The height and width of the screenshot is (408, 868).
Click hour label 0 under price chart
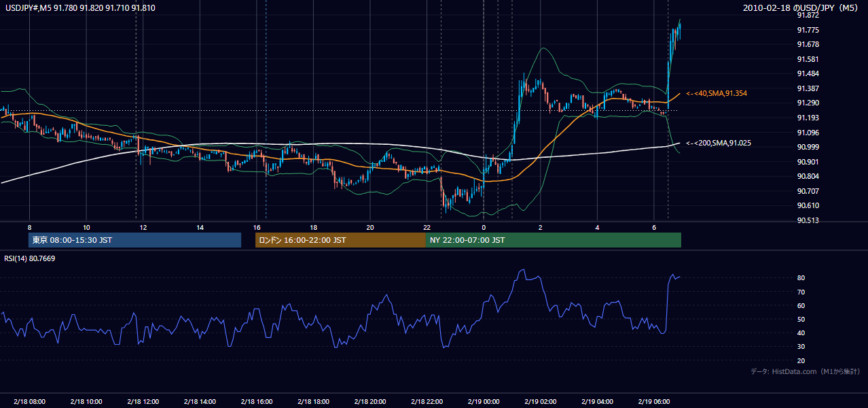coord(484,227)
